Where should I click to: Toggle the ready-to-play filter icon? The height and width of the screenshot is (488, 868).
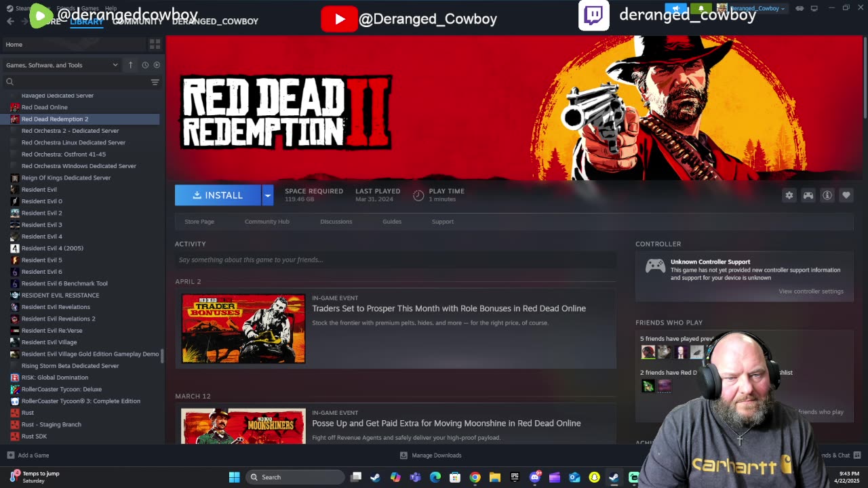[x=157, y=65]
